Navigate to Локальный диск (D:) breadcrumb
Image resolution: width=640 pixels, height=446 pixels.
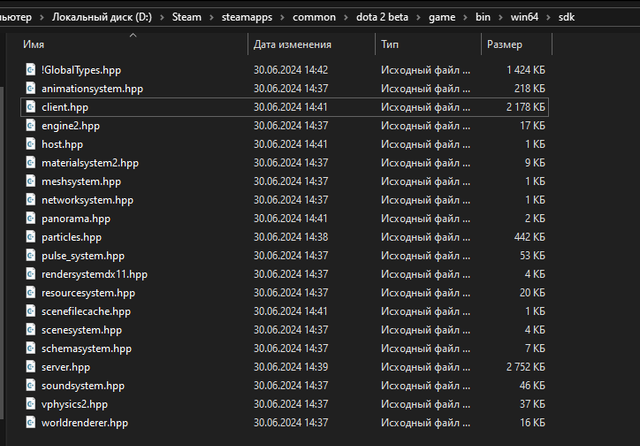102,17
